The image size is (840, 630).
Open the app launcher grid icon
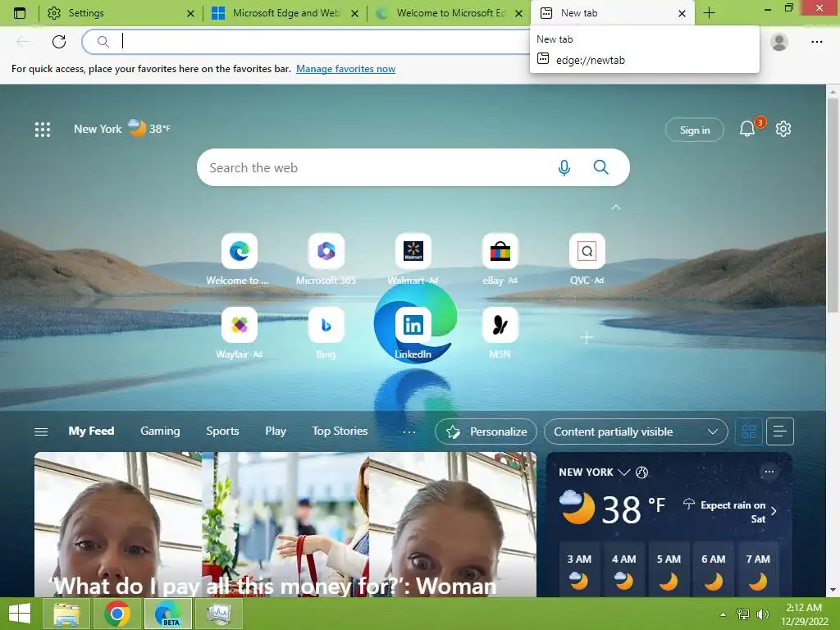(43, 129)
